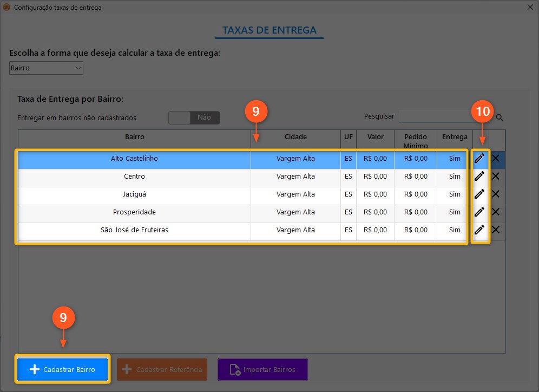Edit Jaciguá entry using pencil icon
The width and height of the screenshot is (539, 392).
479,194
